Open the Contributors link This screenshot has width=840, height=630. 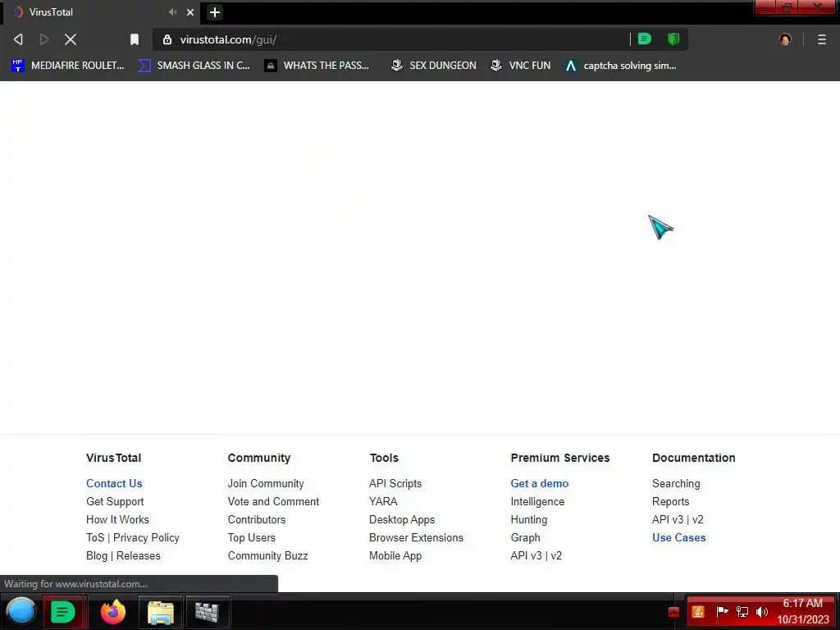[x=257, y=519]
